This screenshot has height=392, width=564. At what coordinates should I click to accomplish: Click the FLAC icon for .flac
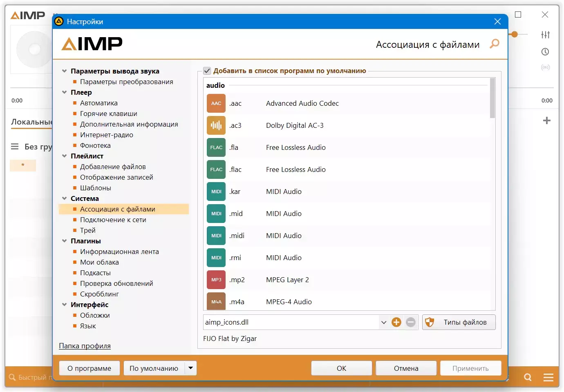(x=216, y=169)
